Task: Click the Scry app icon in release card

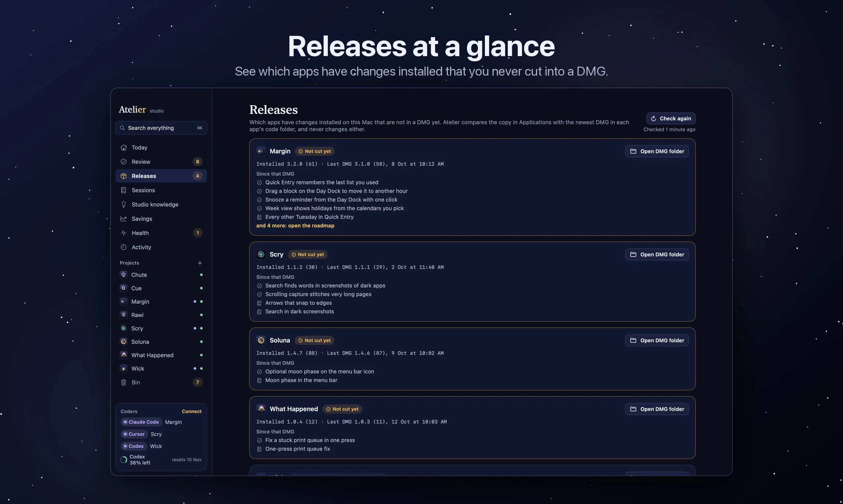Action: [261, 254]
